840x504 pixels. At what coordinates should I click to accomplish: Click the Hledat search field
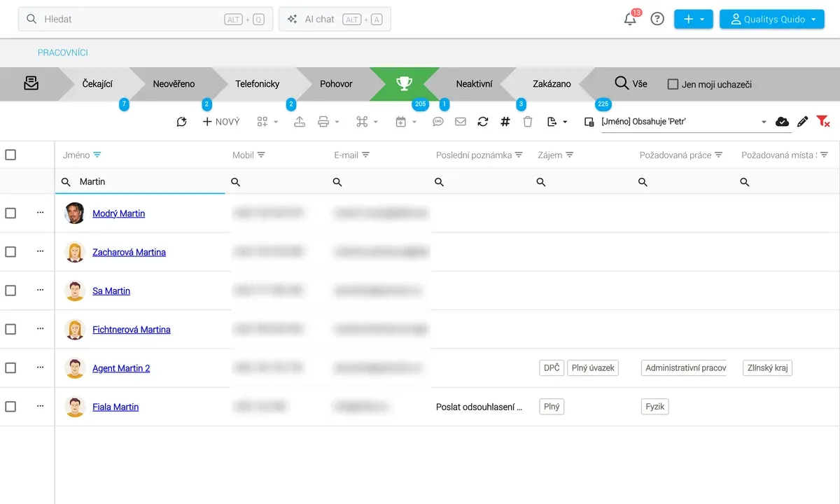pyautogui.click(x=146, y=20)
